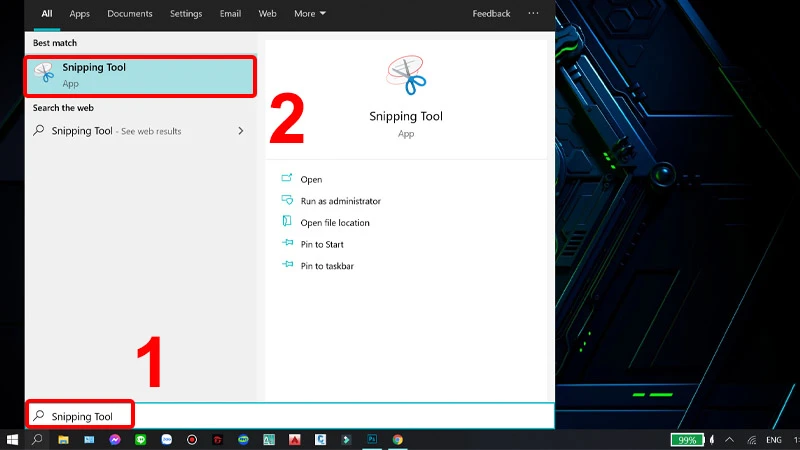Open Messenger from the taskbar
The width and height of the screenshot is (800, 450).
coord(115,439)
